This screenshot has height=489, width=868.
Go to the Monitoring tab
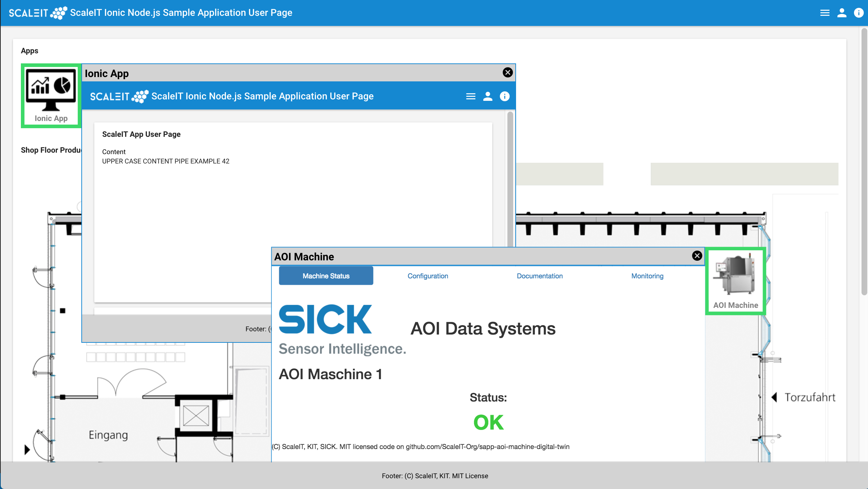[x=647, y=276]
